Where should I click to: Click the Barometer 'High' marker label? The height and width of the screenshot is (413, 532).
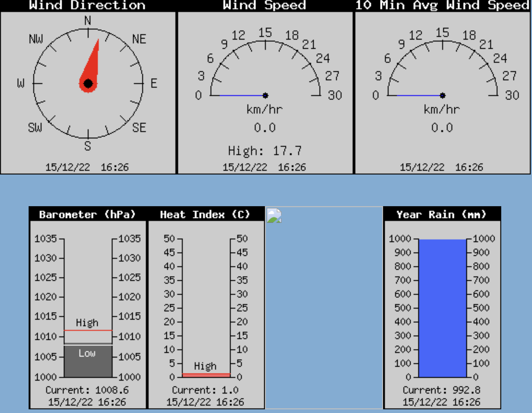[x=87, y=323]
